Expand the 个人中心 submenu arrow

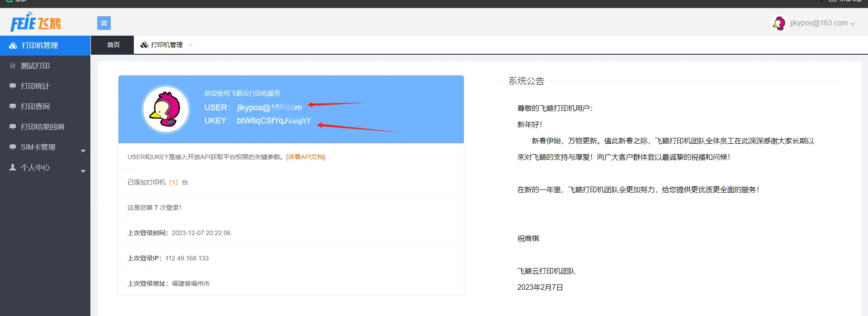click(x=83, y=171)
